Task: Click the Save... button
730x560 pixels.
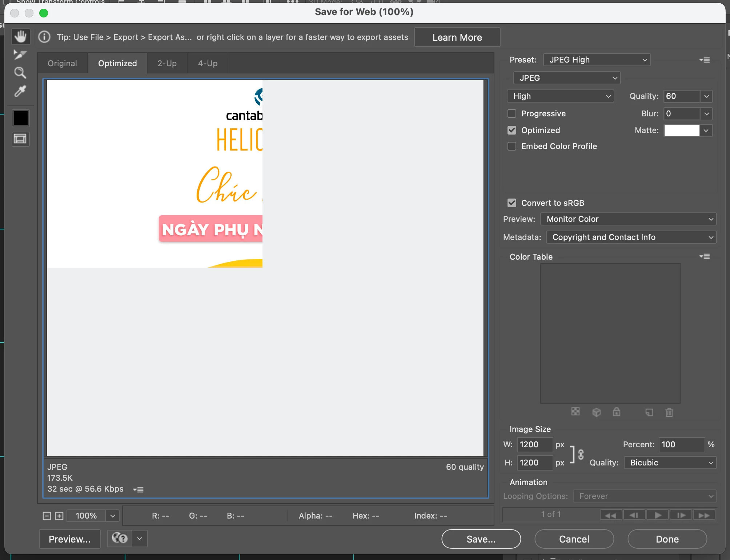Action: pos(481,539)
